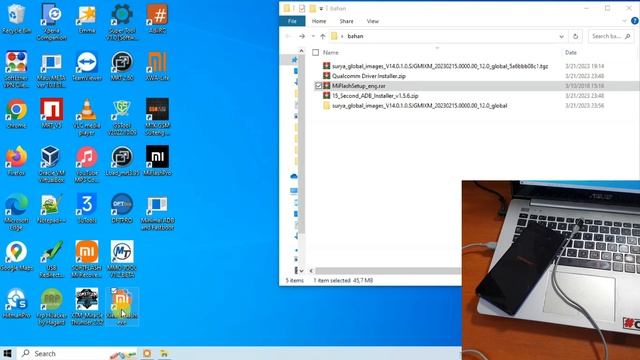Open the View ribbon tab
Screen dimensions: 640x360
tap(373, 21)
